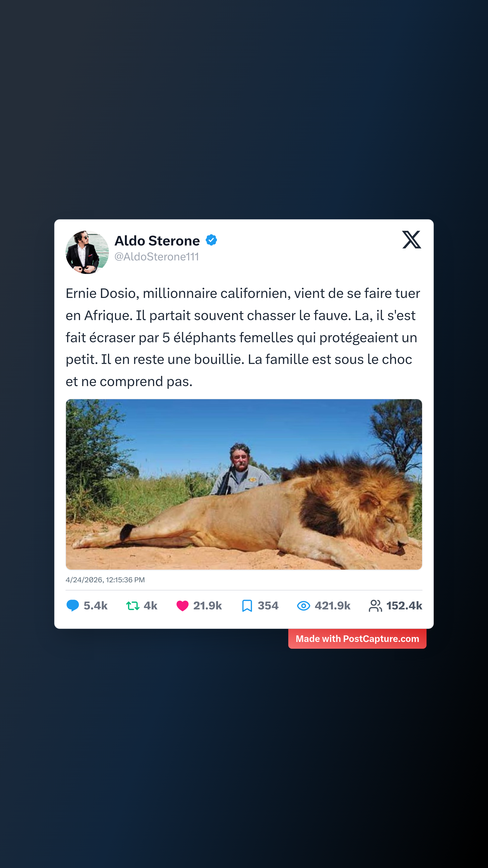This screenshot has width=488, height=868.
Task: Open the lion hunting photo
Action: click(x=244, y=484)
